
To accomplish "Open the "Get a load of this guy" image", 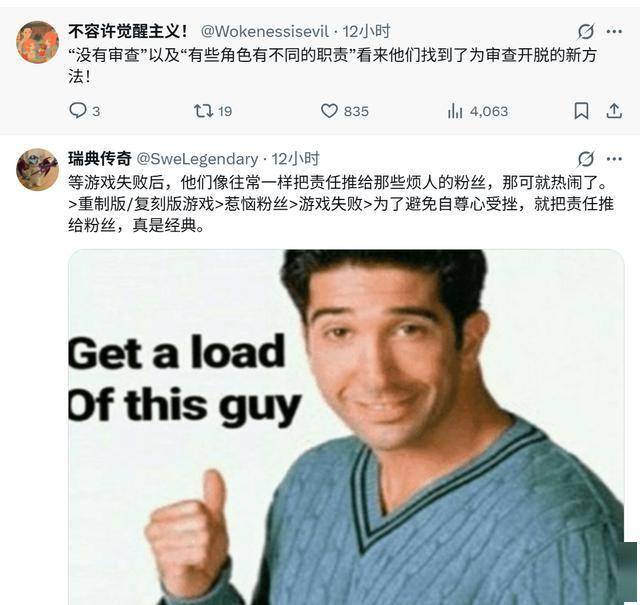I will pos(346,427).
